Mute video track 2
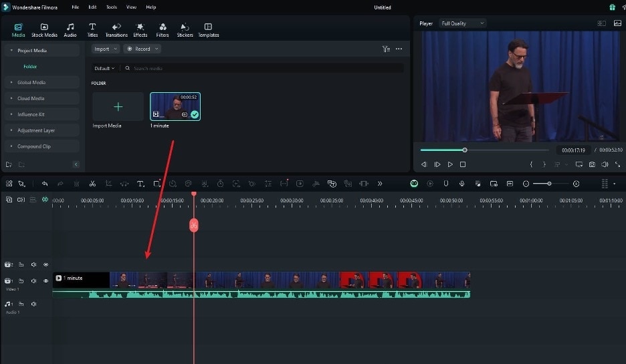The image size is (626, 364). tap(34, 264)
